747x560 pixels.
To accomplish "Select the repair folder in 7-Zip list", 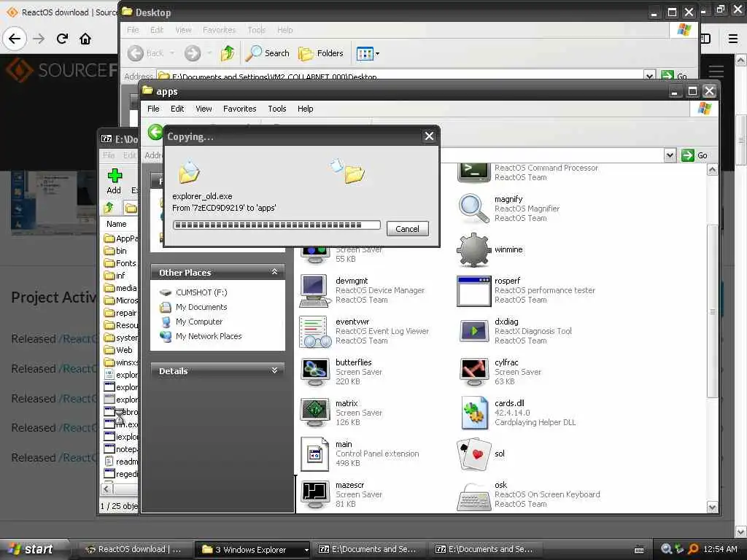I will pyautogui.click(x=120, y=313).
